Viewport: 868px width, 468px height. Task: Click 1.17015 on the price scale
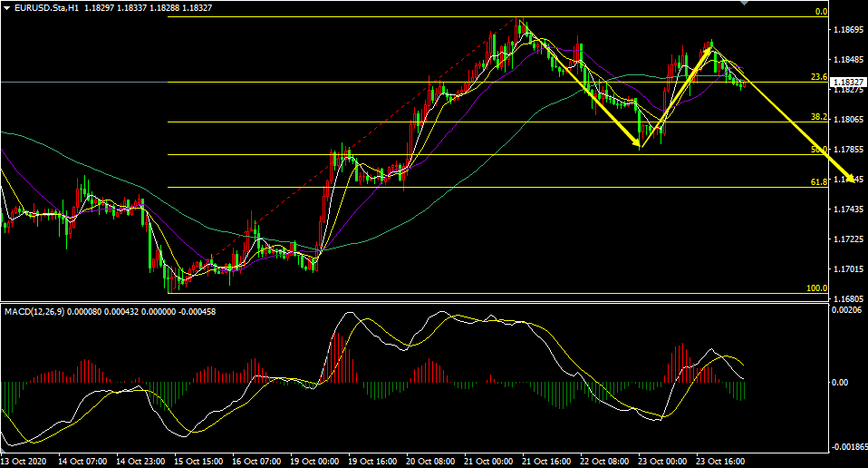coord(849,268)
